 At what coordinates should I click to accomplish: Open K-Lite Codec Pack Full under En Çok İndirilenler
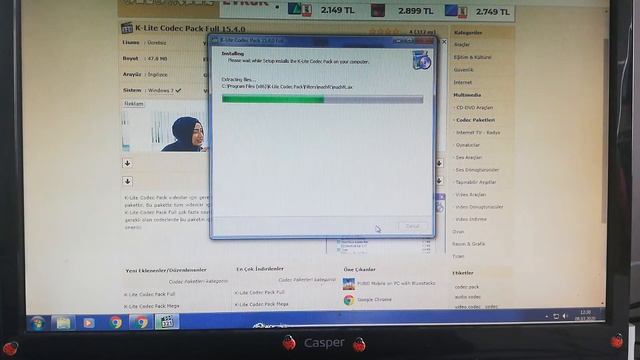coord(260,292)
